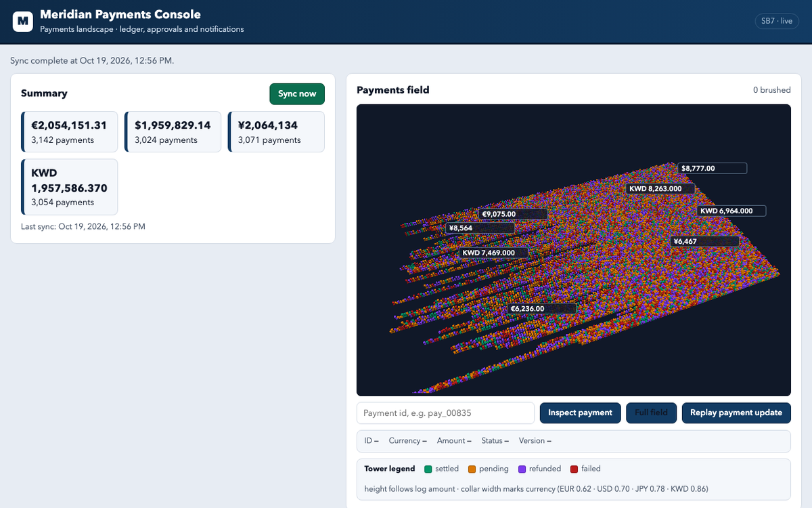
Task: Click the 3,071 payments count
Action: (x=269, y=140)
